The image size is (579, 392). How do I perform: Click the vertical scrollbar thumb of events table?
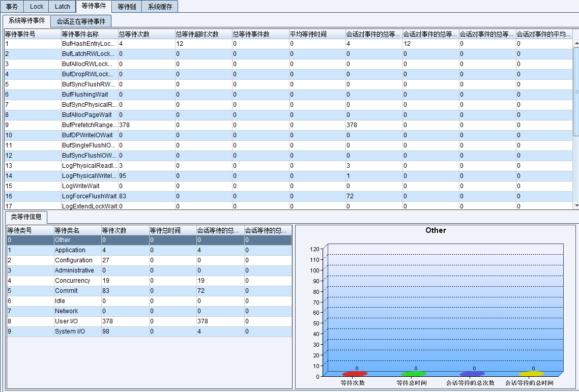576,92
